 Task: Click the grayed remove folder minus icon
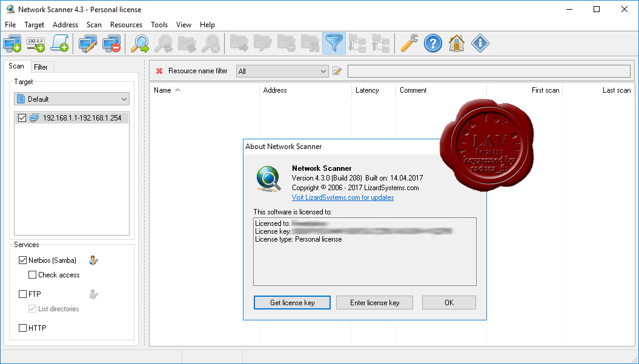click(286, 43)
